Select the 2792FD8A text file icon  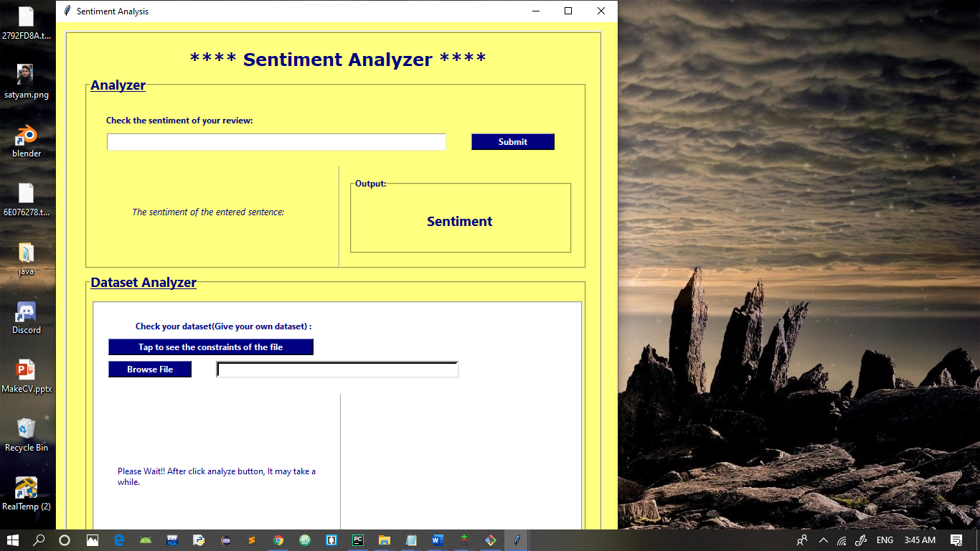pyautogui.click(x=27, y=23)
